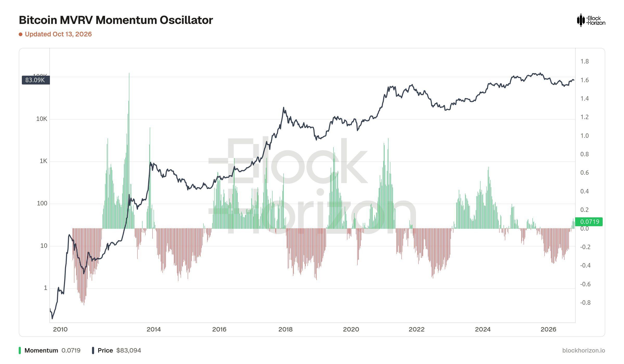Toggle the Price legend entry
Screen dimensions: 624x364
coord(116,350)
